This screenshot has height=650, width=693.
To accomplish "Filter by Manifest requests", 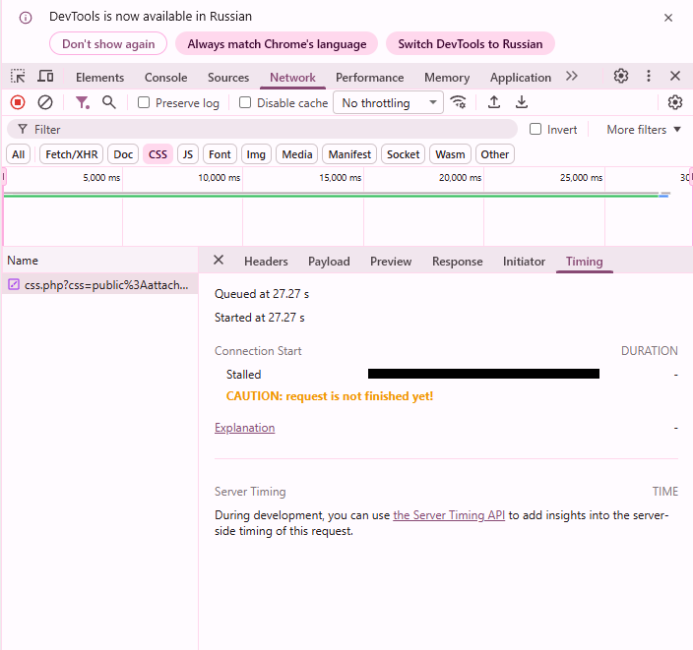I will click(350, 154).
